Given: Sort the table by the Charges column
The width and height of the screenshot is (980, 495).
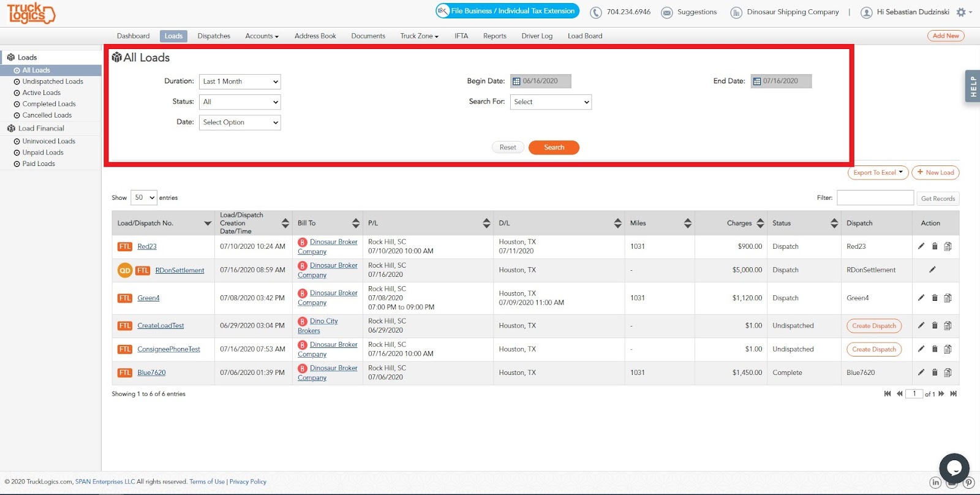Looking at the screenshot, I should 760,223.
